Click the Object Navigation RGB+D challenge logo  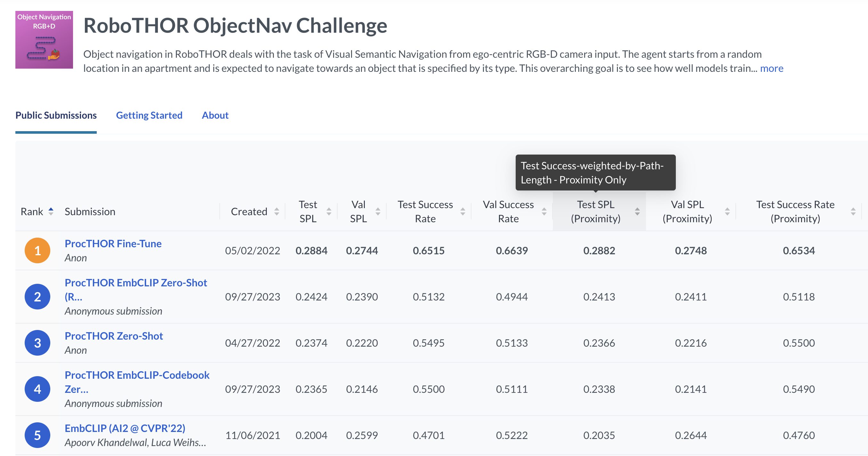(x=44, y=40)
